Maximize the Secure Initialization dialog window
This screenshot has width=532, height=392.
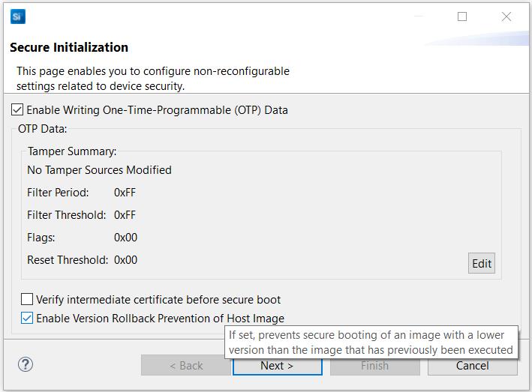tap(462, 16)
